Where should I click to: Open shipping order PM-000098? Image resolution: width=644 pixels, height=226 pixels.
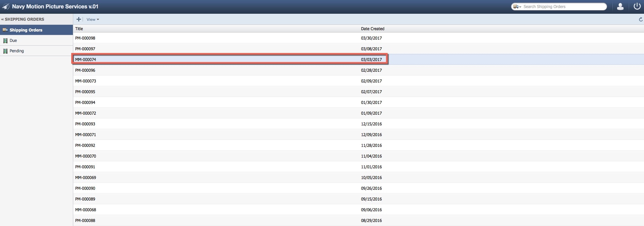(x=85, y=38)
